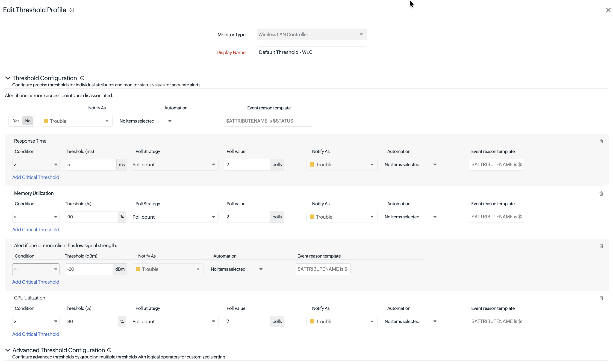Add Critical Threshold for CPU Utilization
The width and height of the screenshot is (613, 364).
36,334
